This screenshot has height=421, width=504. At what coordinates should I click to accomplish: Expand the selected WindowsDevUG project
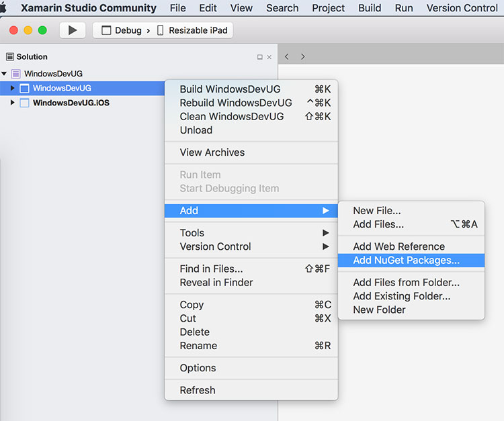13,88
